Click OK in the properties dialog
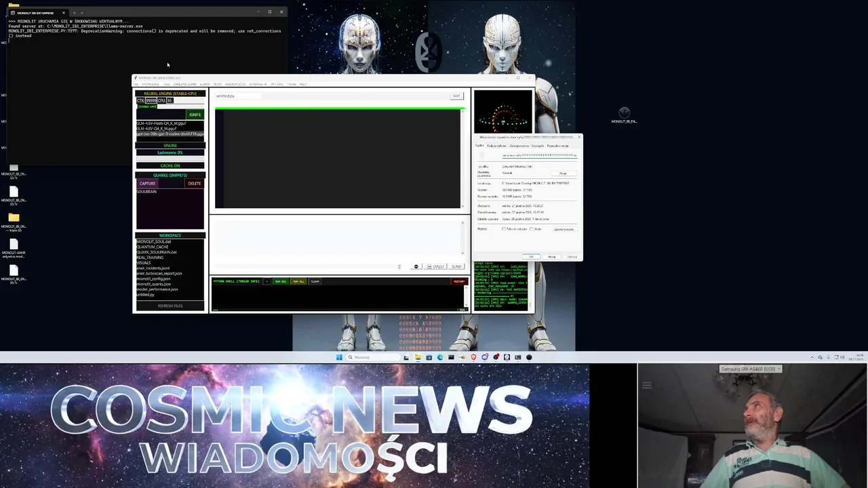The width and height of the screenshot is (868, 488). [531, 257]
